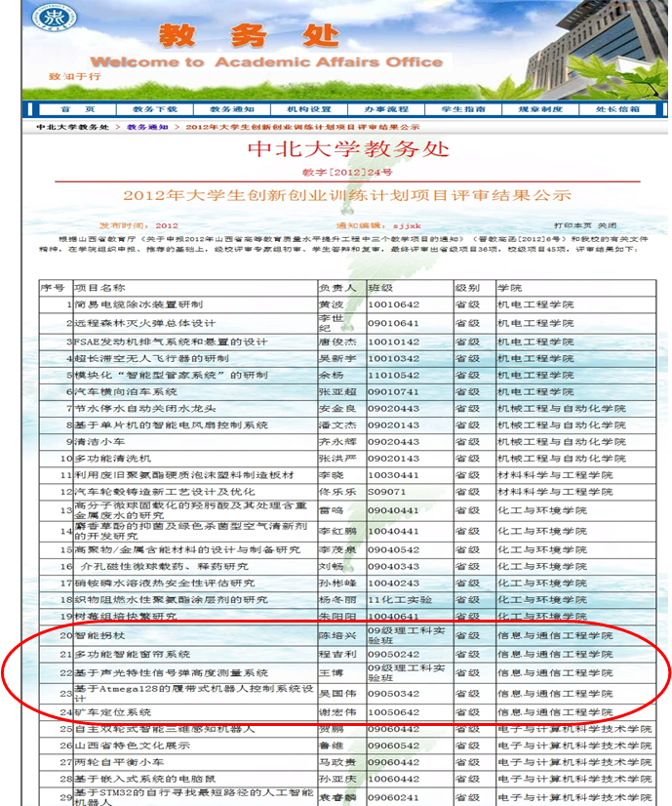Open the 办事流程 menu item

tap(386, 109)
